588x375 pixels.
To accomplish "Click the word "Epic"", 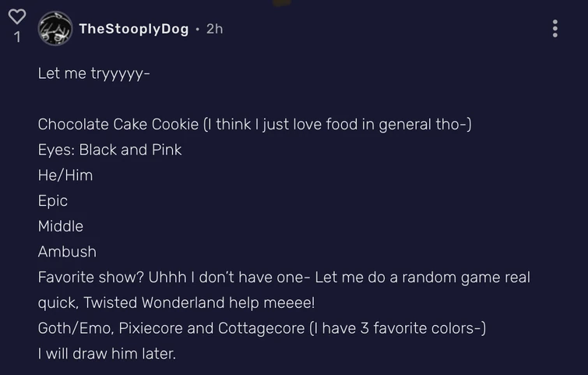I will click(53, 200).
